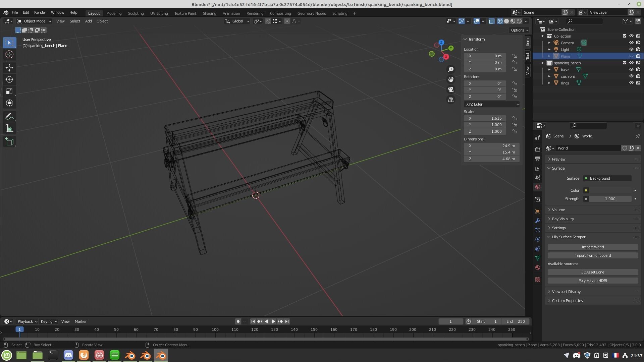
Task: Click the world Color swatch
Action: (x=610, y=190)
